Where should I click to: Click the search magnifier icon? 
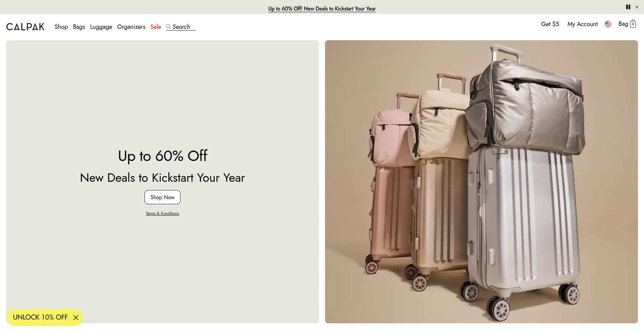(x=168, y=26)
